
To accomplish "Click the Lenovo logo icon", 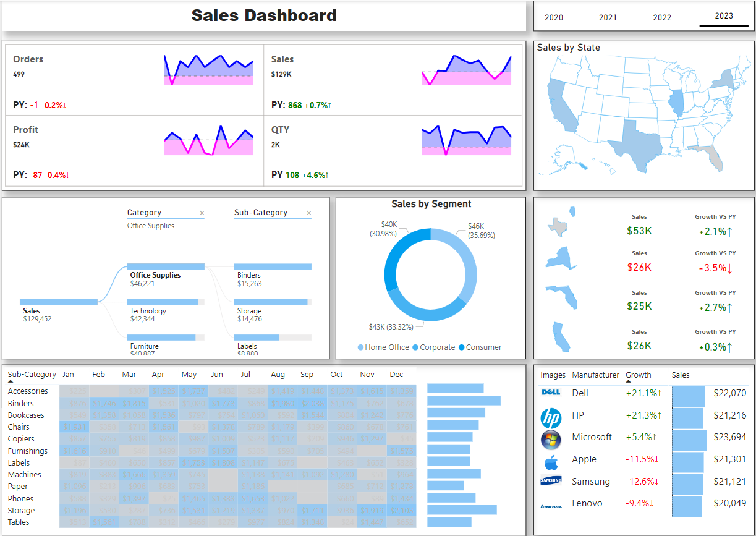I will [x=550, y=506].
